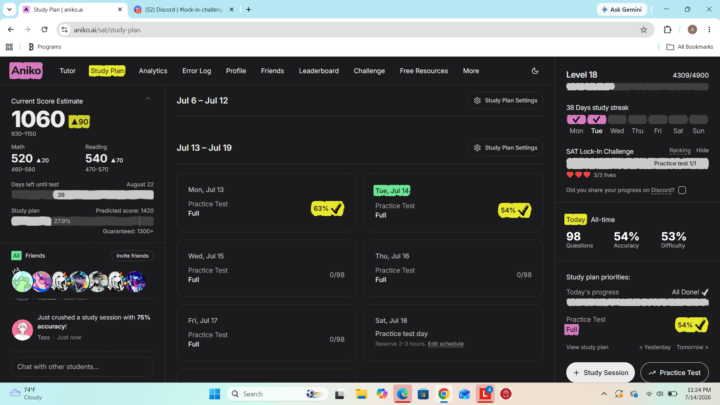Click the Edit schedule link
720x405 pixels.
tap(445, 344)
